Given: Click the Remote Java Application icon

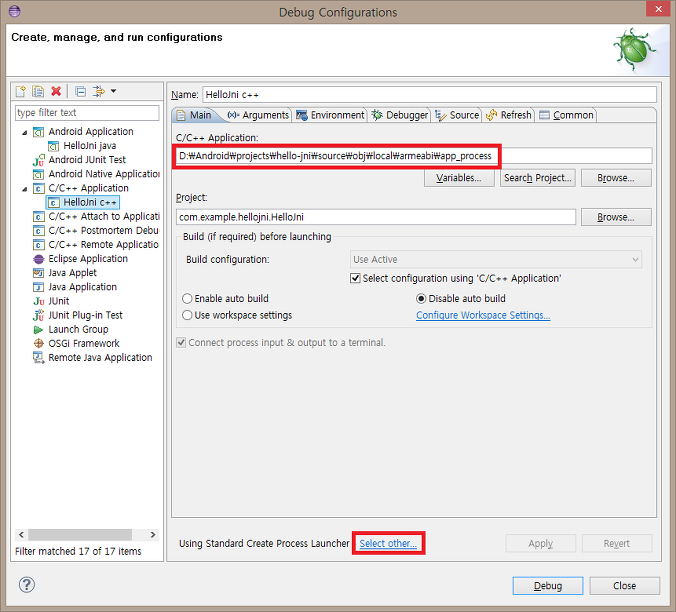Looking at the screenshot, I should point(39,358).
